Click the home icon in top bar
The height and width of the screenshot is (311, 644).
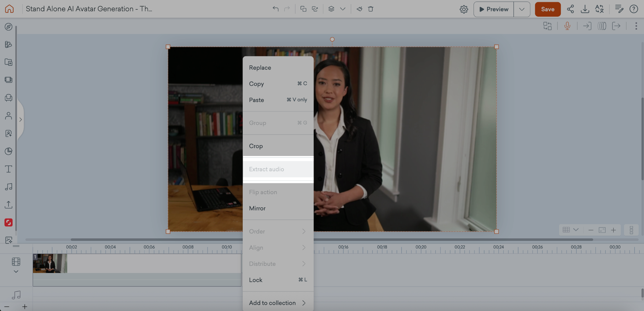(9, 9)
